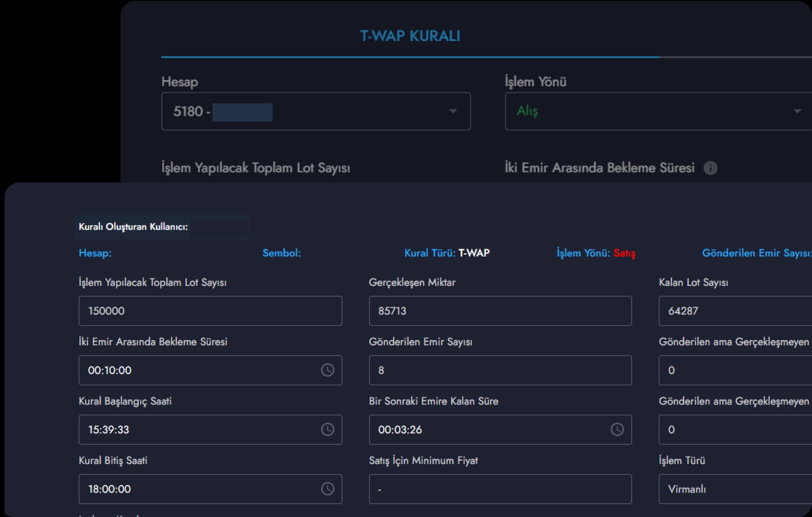
Task: Click the Gerçekleşen Miktar field showing 85713
Action: coord(500,311)
